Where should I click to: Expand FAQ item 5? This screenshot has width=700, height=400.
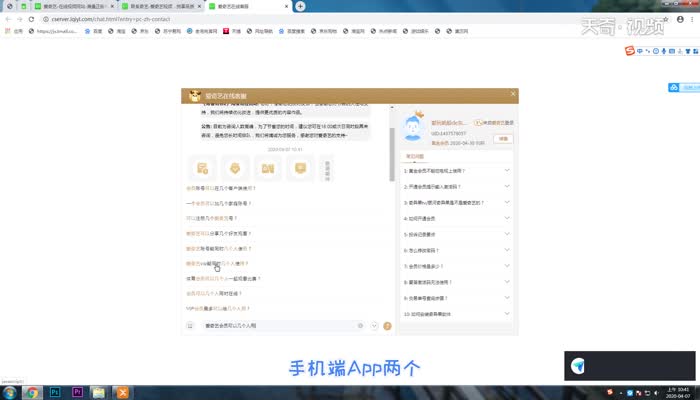coord(456,234)
